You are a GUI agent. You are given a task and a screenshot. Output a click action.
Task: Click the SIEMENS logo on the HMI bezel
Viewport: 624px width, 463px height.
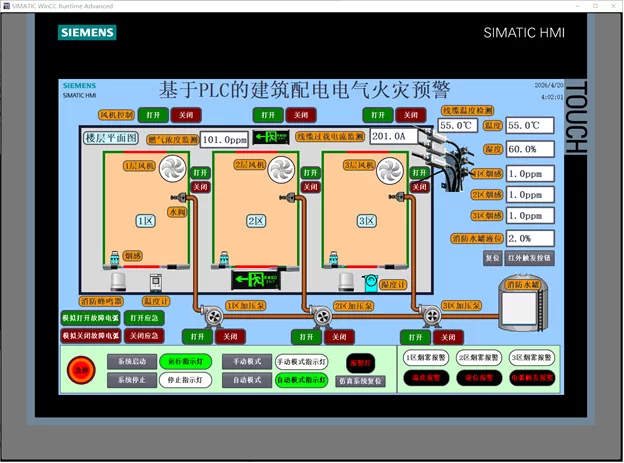[87, 33]
